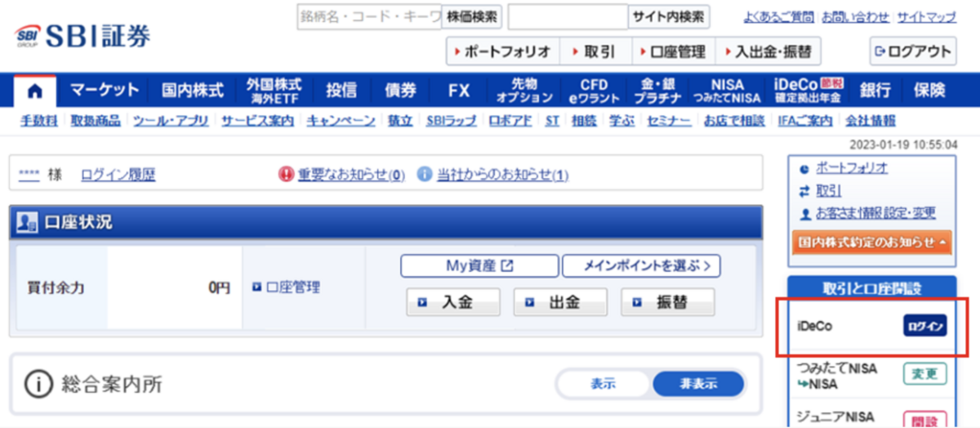Image resolution: width=980 pixels, height=428 pixels.
Task: Click the 入金 button
Action: point(453,302)
